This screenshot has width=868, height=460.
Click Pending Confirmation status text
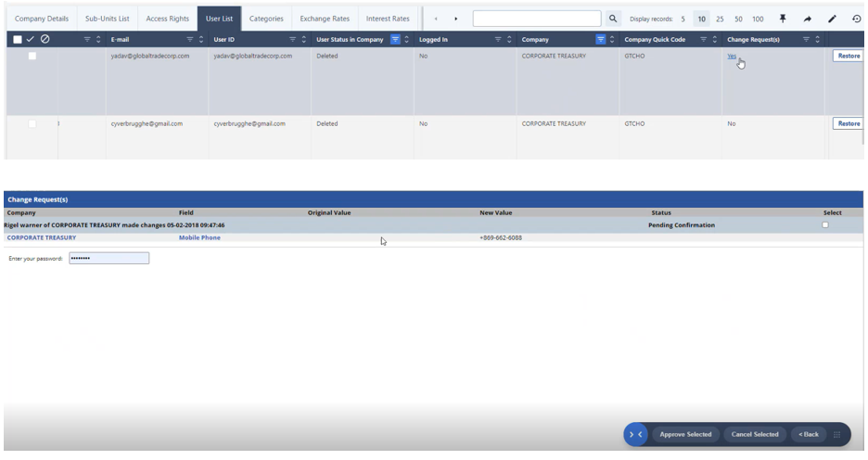pyautogui.click(x=682, y=225)
